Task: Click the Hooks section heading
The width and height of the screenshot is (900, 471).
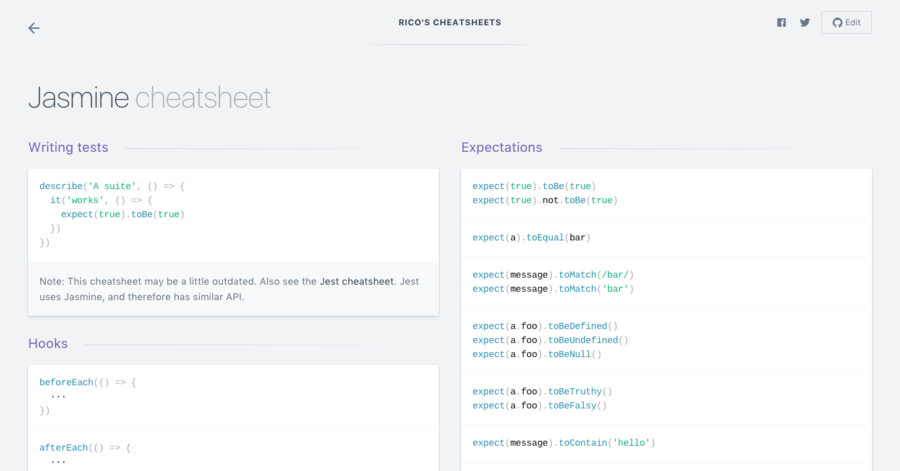Action: 48,344
